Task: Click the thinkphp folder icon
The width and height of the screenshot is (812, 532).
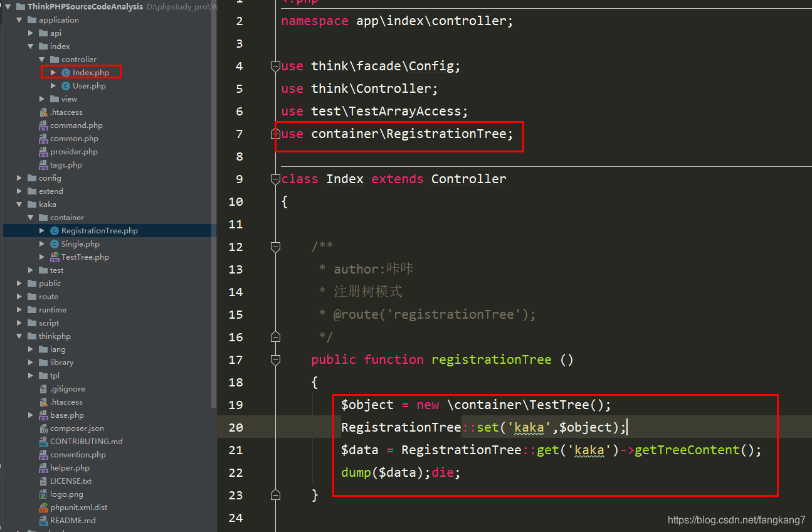Action: pos(32,336)
